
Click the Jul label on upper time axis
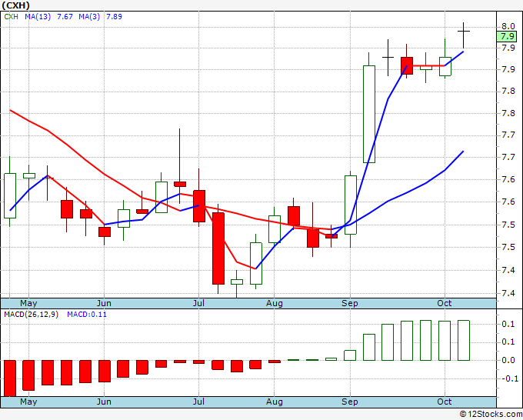tap(198, 303)
